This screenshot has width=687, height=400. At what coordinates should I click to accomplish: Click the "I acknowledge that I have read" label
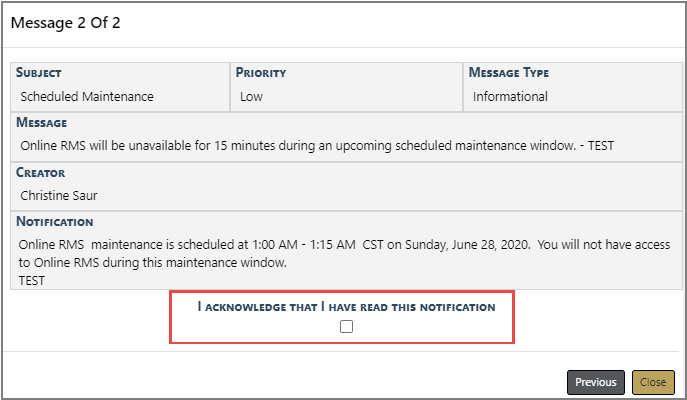pyautogui.click(x=346, y=307)
